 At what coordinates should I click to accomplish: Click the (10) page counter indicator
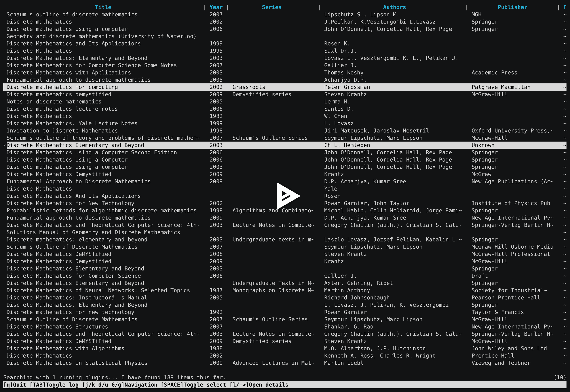point(560,377)
